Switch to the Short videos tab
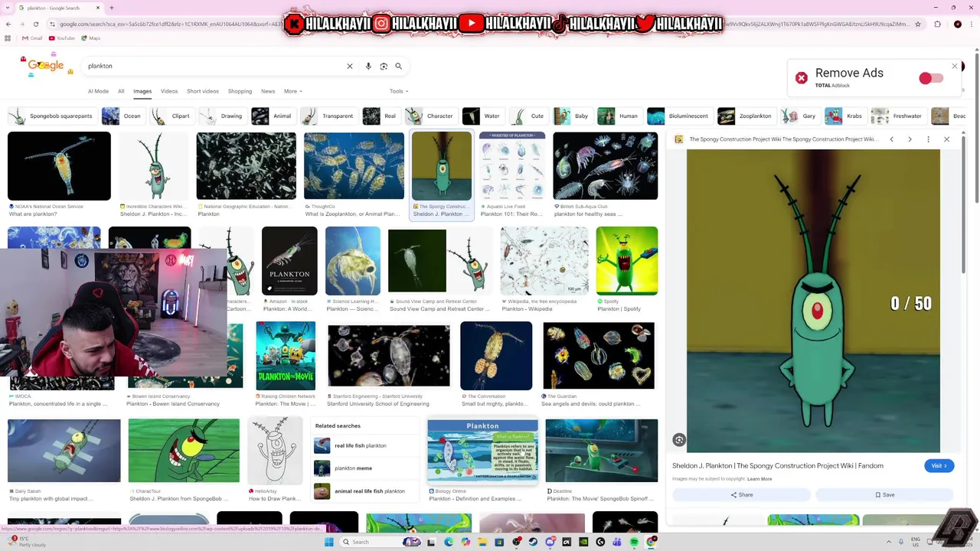This screenshot has width=980, height=551. pos(203,91)
